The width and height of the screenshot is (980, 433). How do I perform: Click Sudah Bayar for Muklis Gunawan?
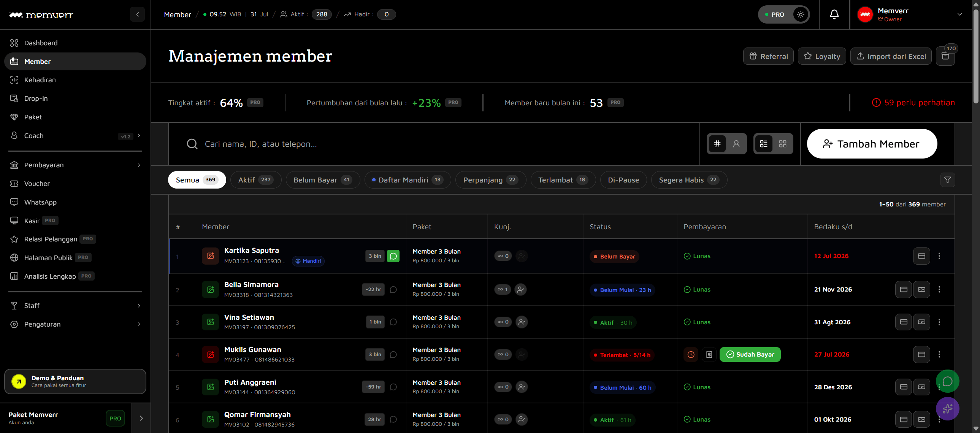750,355
